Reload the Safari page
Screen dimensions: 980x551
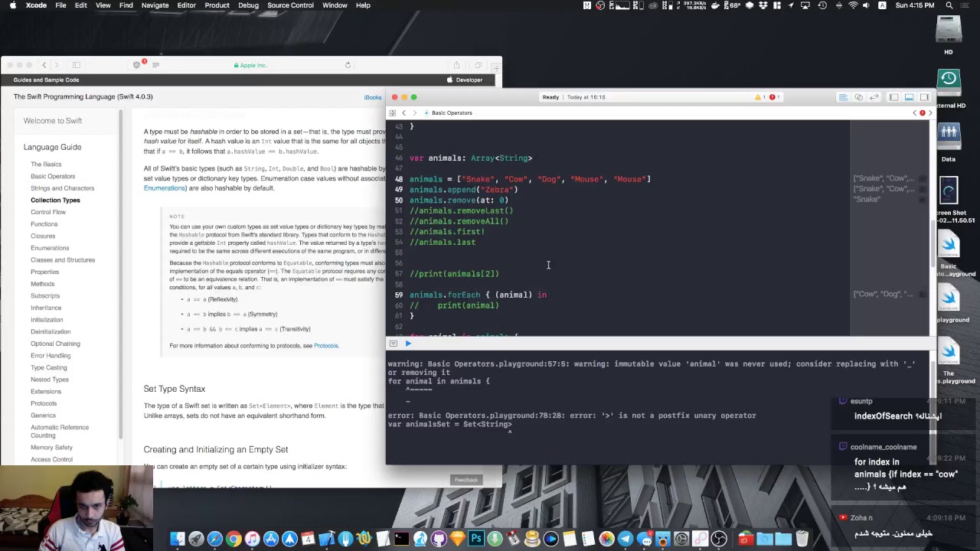pyautogui.click(x=348, y=65)
